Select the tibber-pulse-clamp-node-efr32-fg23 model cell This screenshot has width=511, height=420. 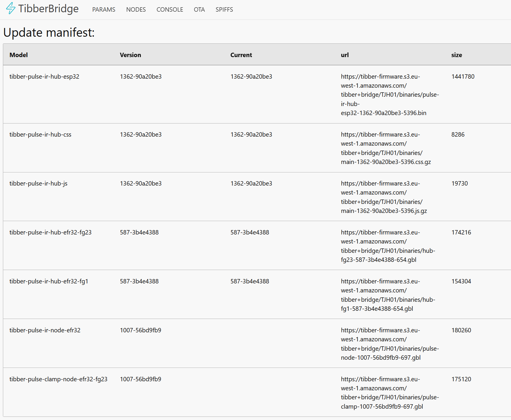(58, 379)
